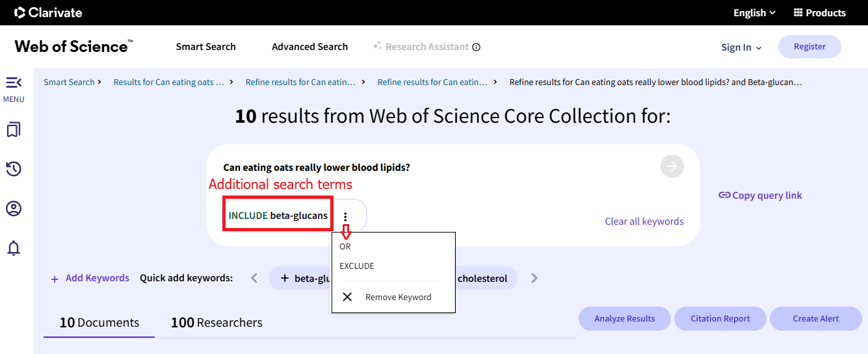Open Citation Report

(x=720, y=318)
